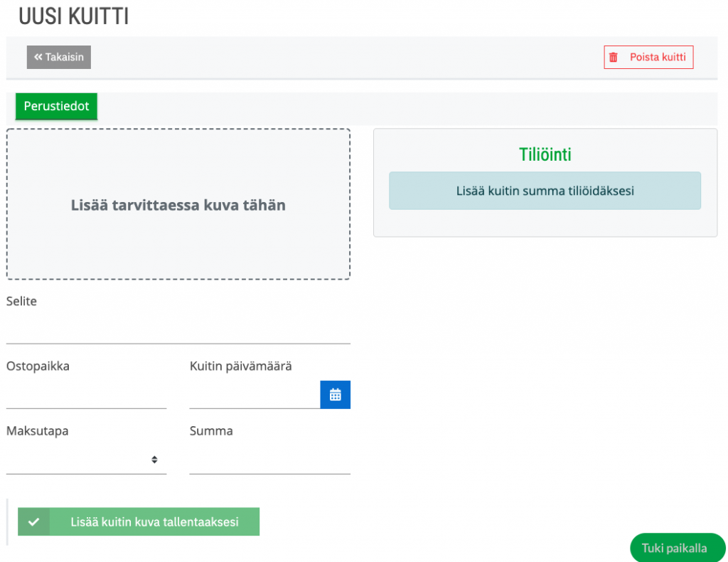Select the Perustiedot tab

click(x=56, y=107)
